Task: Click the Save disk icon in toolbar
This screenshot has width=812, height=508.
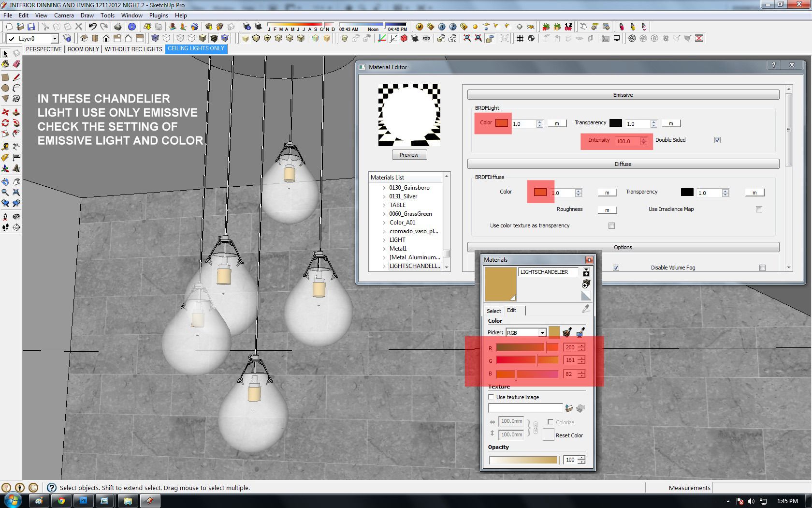Action: tap(31, 27)
